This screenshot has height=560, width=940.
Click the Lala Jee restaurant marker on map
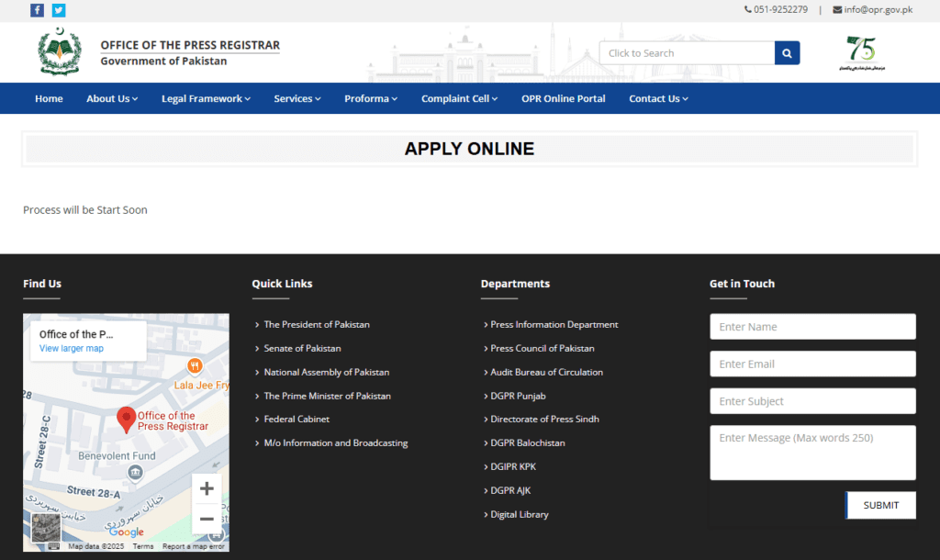pos(195,365)
